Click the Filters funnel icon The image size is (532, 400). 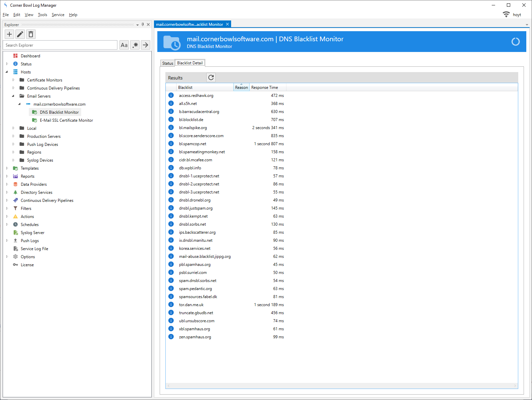click(15, 208)
